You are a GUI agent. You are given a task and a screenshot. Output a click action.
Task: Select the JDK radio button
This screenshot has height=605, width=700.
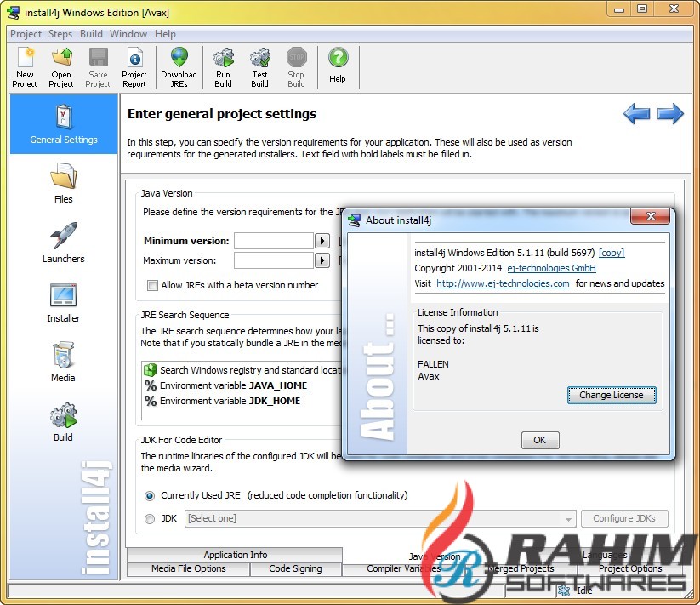(x=150, y=519)
